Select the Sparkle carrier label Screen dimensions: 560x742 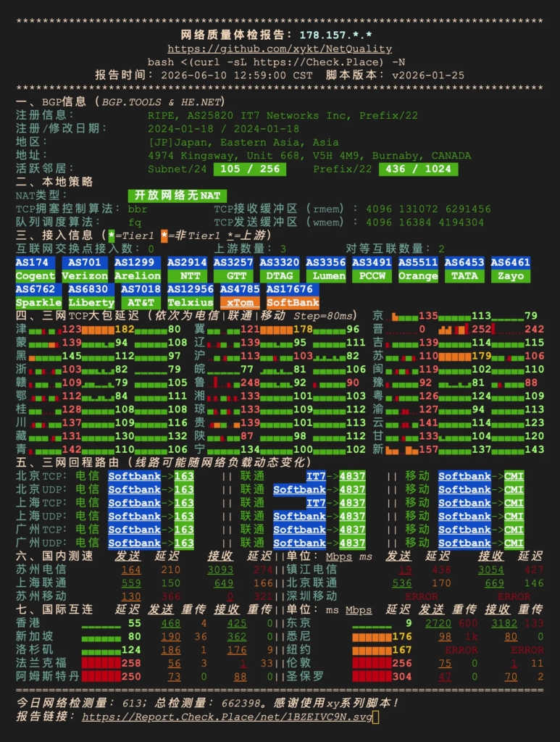pos(39,302)
